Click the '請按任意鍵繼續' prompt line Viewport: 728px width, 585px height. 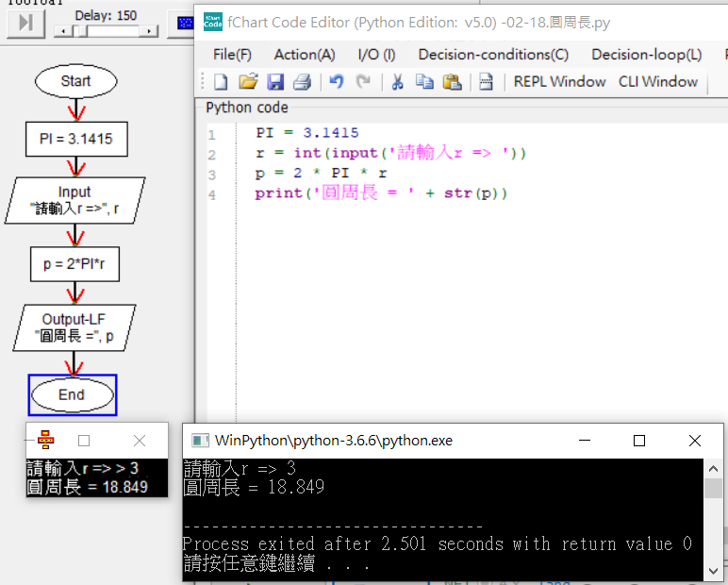(x=276, y=563)
